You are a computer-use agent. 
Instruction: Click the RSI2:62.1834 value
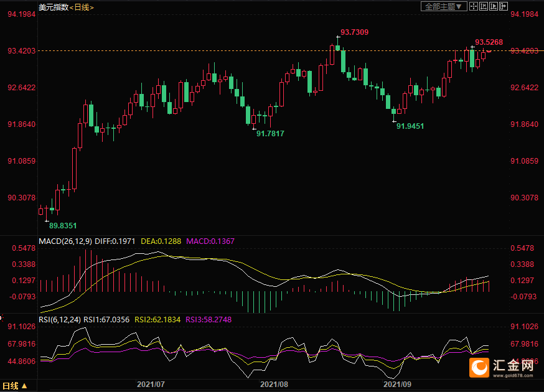tap(157, 319)
